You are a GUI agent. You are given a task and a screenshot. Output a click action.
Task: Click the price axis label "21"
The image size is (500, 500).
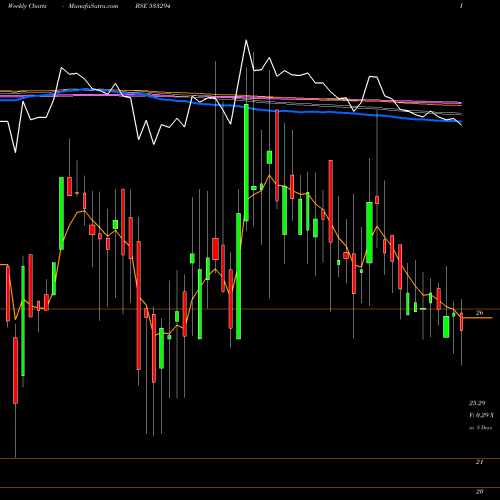click(479, 462)
